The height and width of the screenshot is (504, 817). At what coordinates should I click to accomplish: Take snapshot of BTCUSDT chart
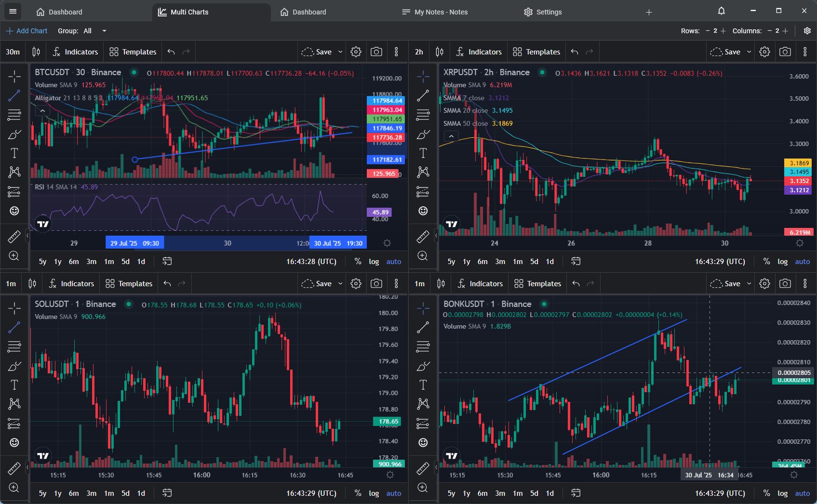(x=376, y=52)
